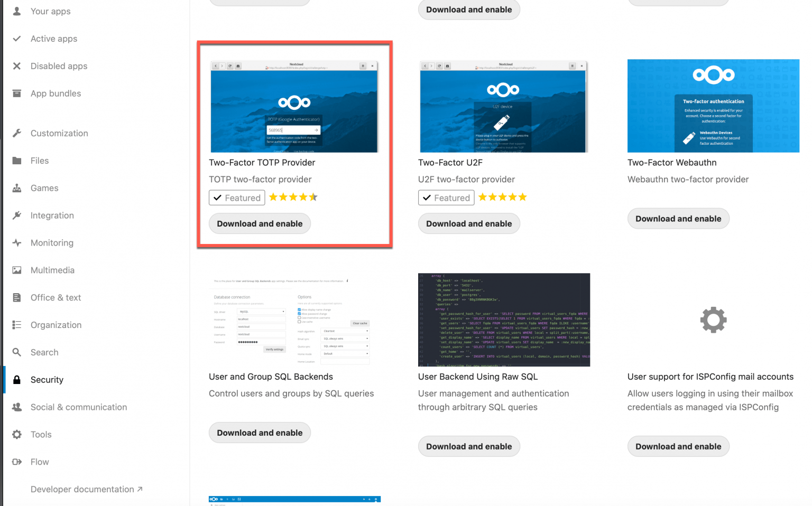Download and enable Two-Factor U2F
Screen dimensions: 812x506
pyautogui.click(x=469, y=223)
